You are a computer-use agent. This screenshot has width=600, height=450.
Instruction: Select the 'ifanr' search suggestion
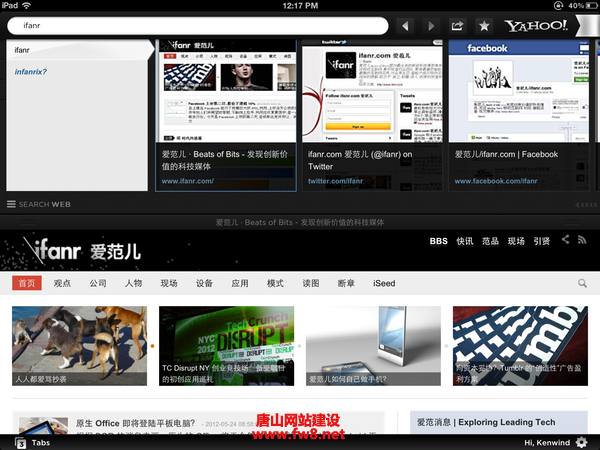click(x=78, y=50)
